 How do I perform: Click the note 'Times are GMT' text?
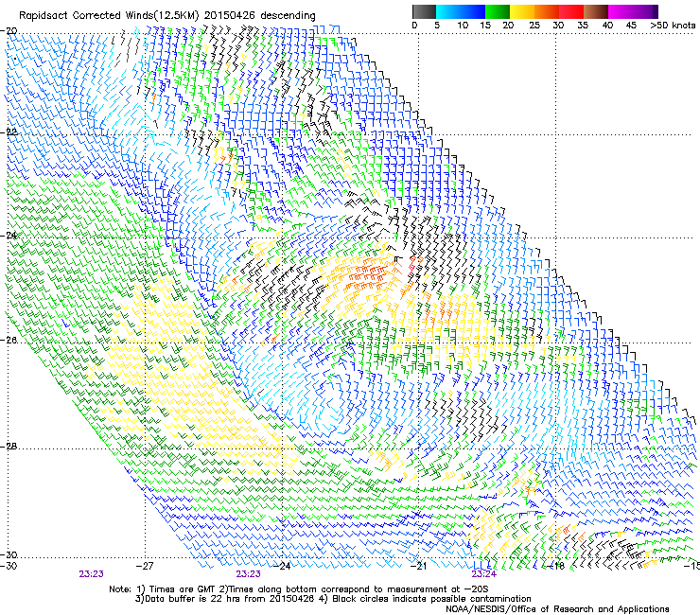(x=183, y=589)
